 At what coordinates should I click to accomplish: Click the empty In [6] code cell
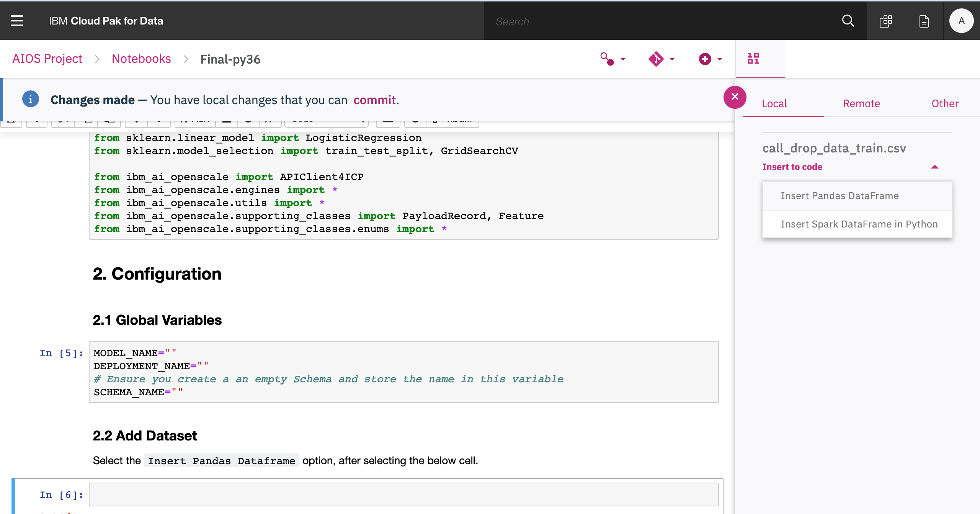point(403,494)
